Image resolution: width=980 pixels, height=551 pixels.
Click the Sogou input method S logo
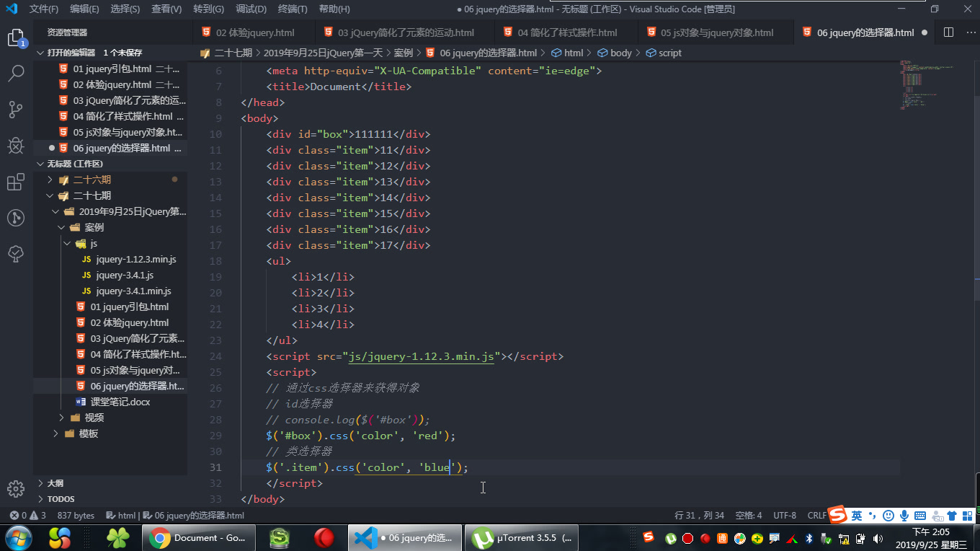(x=837, y=514)
